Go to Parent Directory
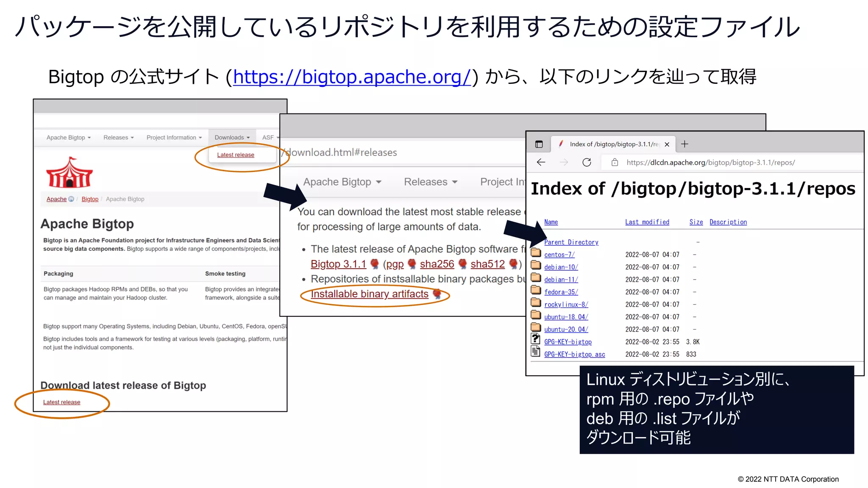 (x=571, y=242)
